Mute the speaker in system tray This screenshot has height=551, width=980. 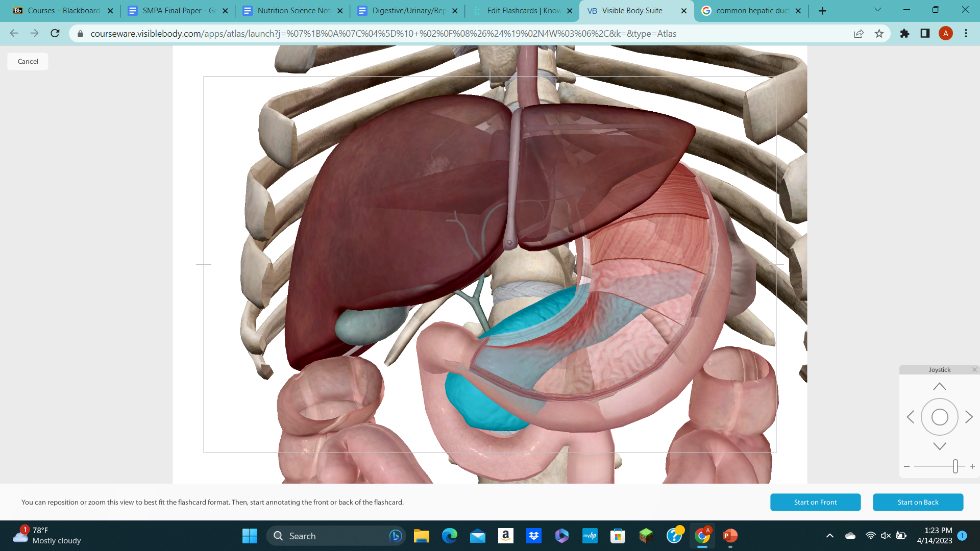(x=885, y=536)
